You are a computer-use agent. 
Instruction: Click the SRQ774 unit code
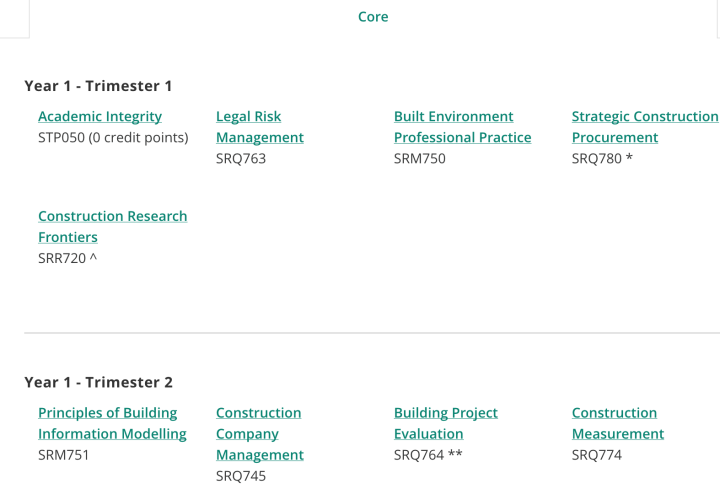pyautogui.click(x=597, y=455)
